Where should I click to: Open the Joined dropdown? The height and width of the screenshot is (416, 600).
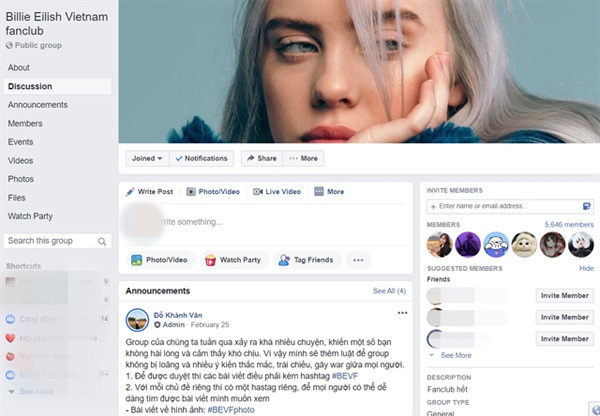147,158
